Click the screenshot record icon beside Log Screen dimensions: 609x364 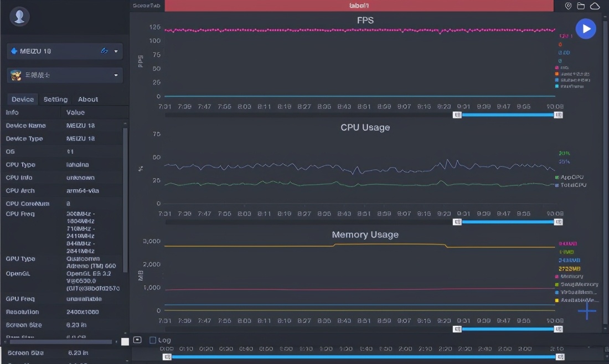click(x=137, y=340)
